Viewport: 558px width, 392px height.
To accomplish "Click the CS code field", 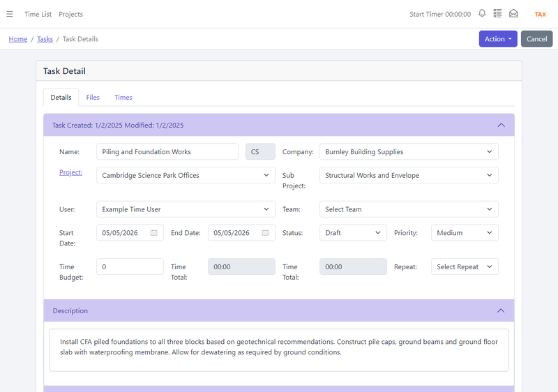I will [260, 152].
